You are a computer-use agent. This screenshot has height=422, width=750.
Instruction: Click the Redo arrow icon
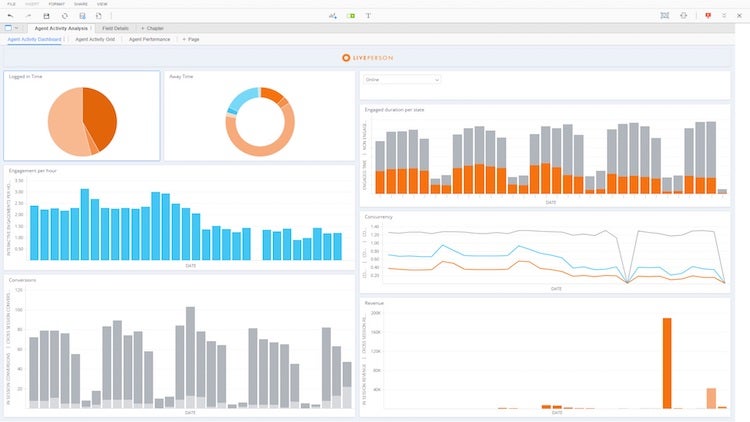pos(28,16)
